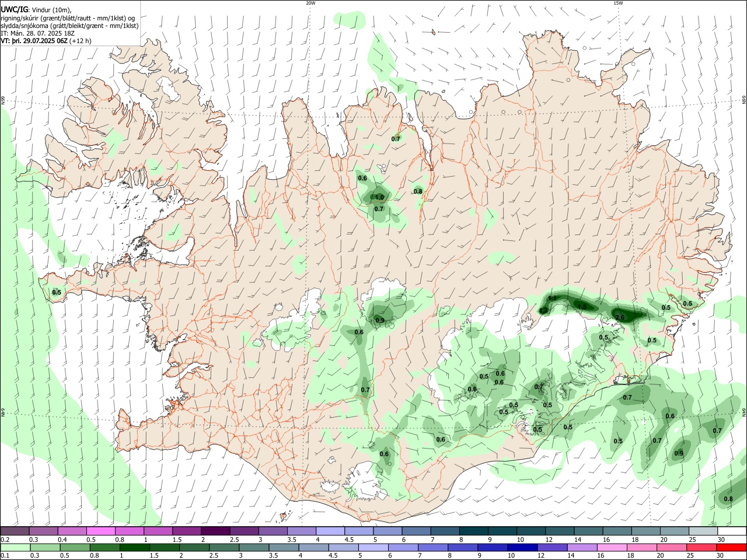Select the 'IT: Mán. 28. 07. 2025 18Z' line
Screen dimensions: 747x560
pyautogui.click(x=37, y=33)
